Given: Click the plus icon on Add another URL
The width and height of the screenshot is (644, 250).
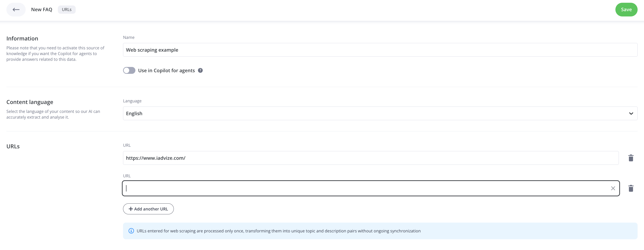Looking at the screenshot, I should tap(131, 209).
